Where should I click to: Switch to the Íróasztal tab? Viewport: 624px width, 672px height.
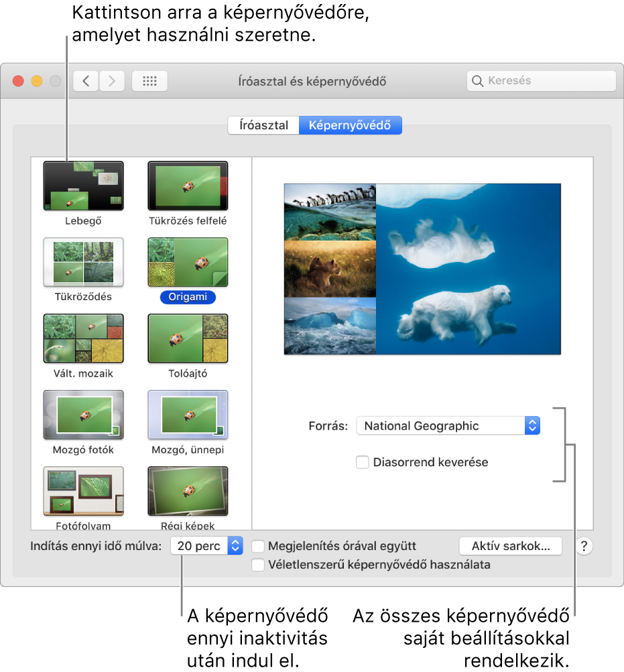click(x=263, y=125)
